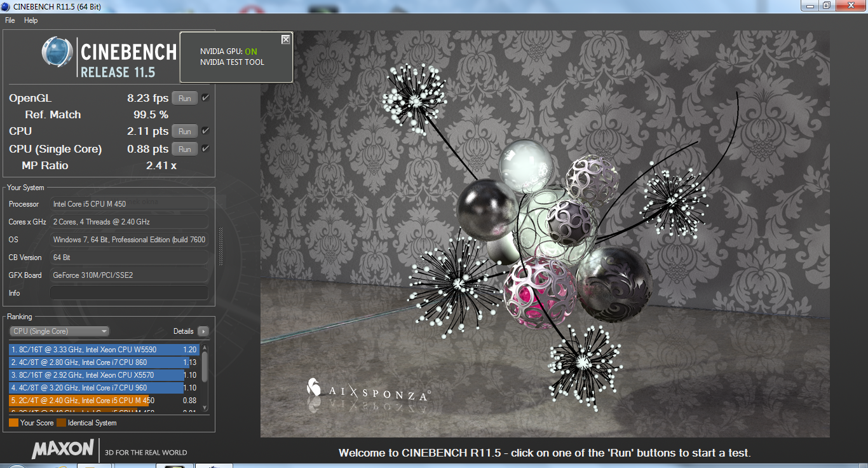Click the CB Version field
Image resolution: width=868 pixels, height=468 pixels.
(129, 258)
